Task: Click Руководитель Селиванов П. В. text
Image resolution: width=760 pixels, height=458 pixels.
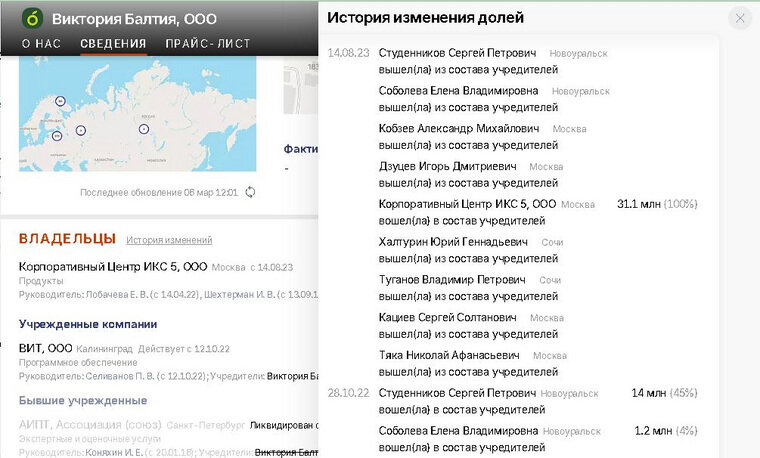Action: (x=112, y=376)
